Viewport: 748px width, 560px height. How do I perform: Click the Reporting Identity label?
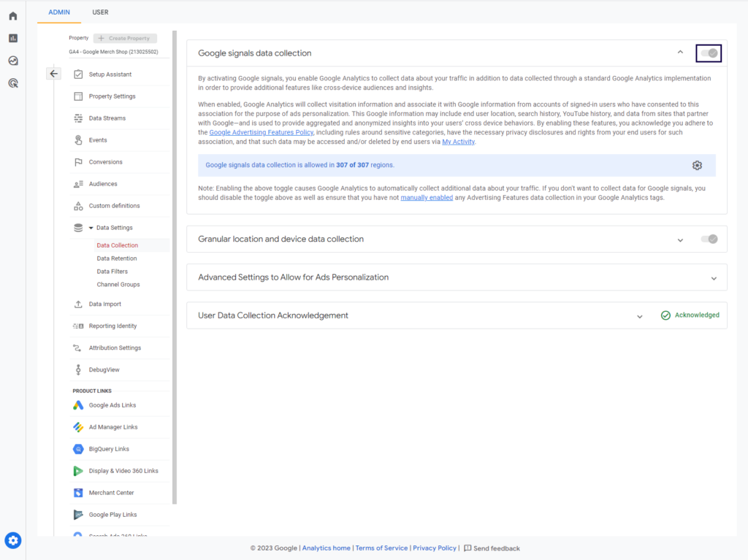pyautogui.click(x=112, y=326)
